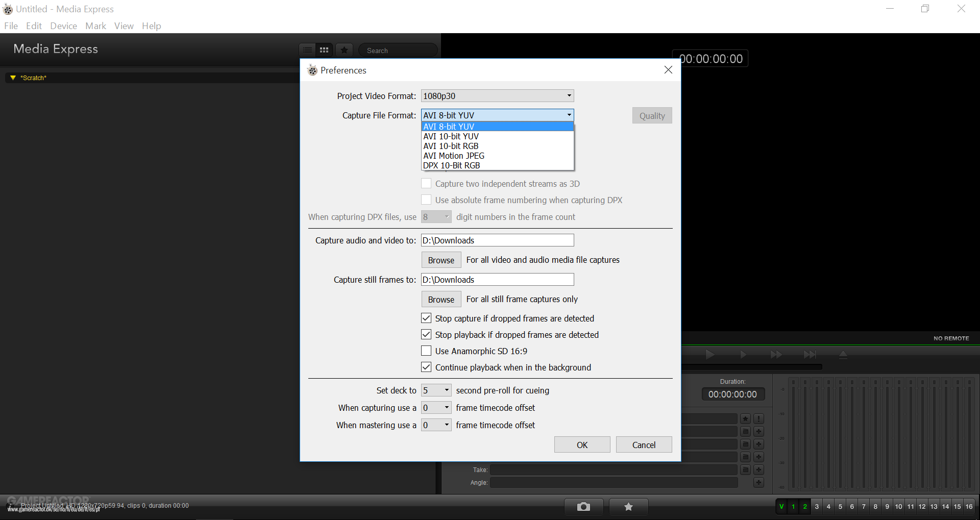Uncheck Stop capture if dropped frames detected

coord(426,318)
